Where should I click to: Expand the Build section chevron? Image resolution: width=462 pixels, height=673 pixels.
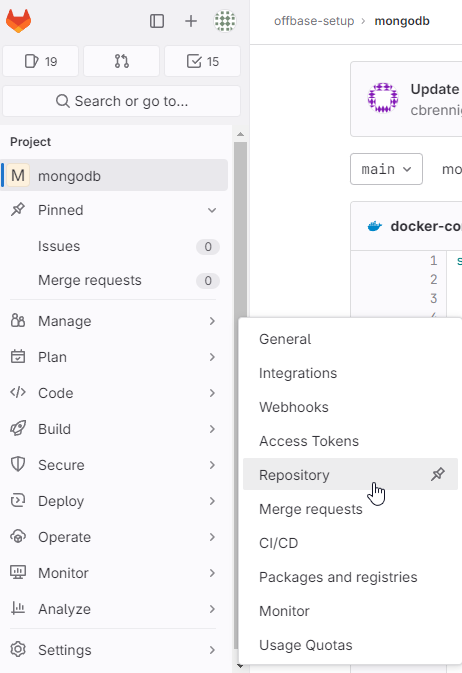tap(212, 429)
